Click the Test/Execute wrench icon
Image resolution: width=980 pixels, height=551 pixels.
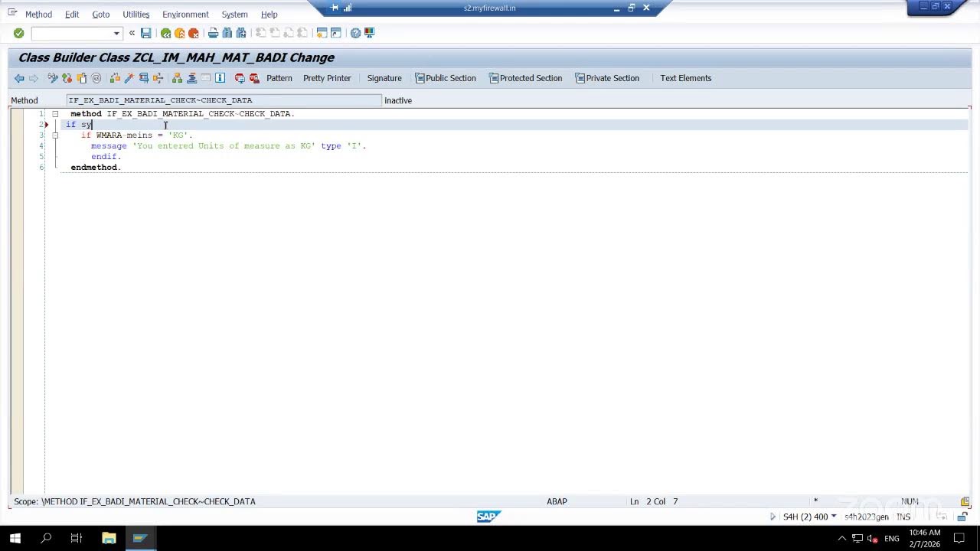(144, 78)
